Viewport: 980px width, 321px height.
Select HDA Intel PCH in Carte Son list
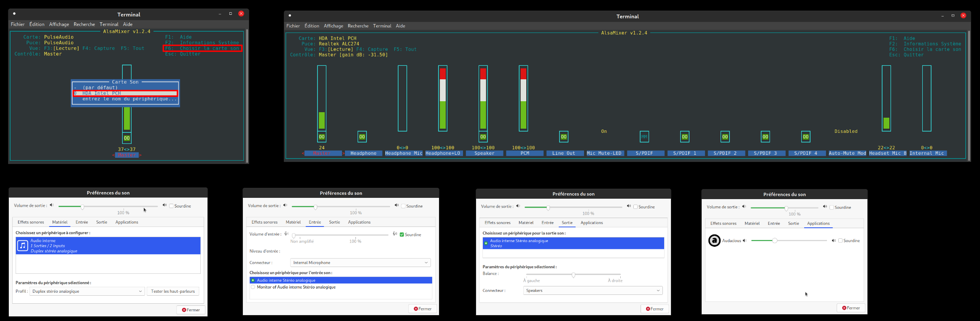pyautogui.click(x=125, y=93)
